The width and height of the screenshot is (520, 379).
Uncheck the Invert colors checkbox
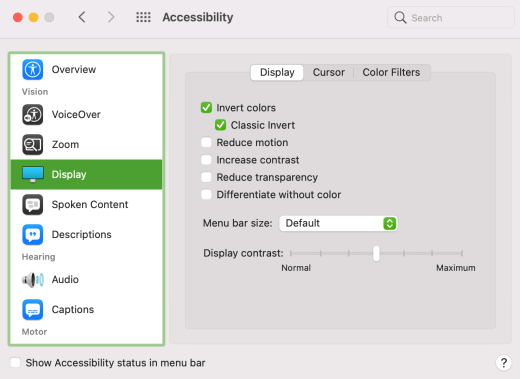click(206, 108)
